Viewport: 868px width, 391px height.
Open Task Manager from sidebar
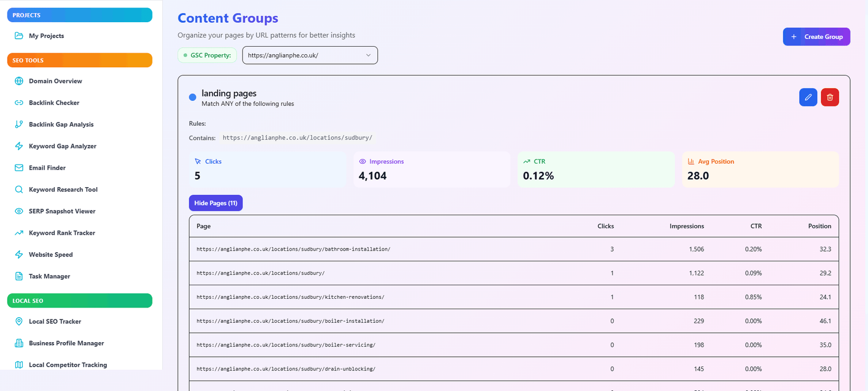click(49, 276)
